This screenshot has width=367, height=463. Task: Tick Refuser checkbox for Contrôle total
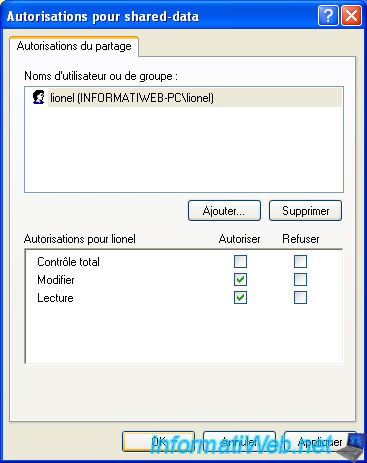point(300,262)
